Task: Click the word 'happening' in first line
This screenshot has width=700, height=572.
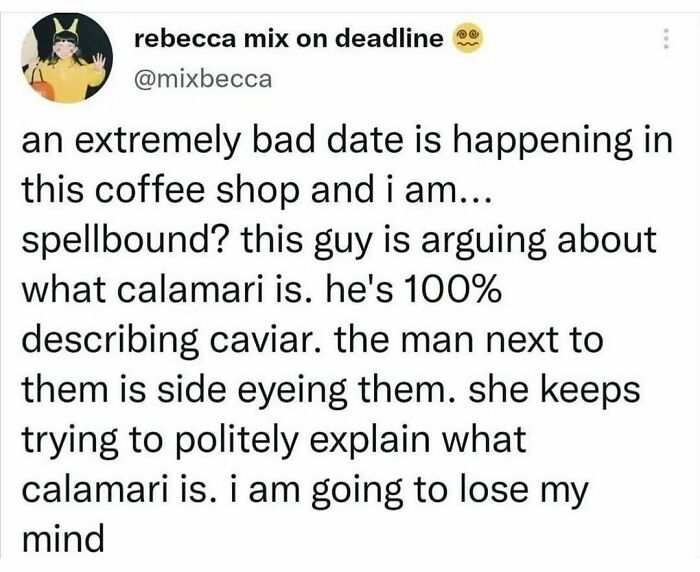Action: tap(543, 148)
